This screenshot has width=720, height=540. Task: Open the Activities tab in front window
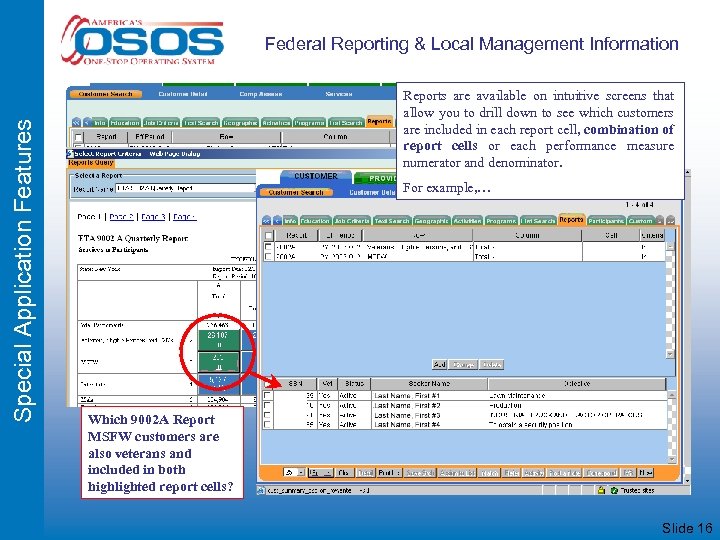(x=467, y=221)
